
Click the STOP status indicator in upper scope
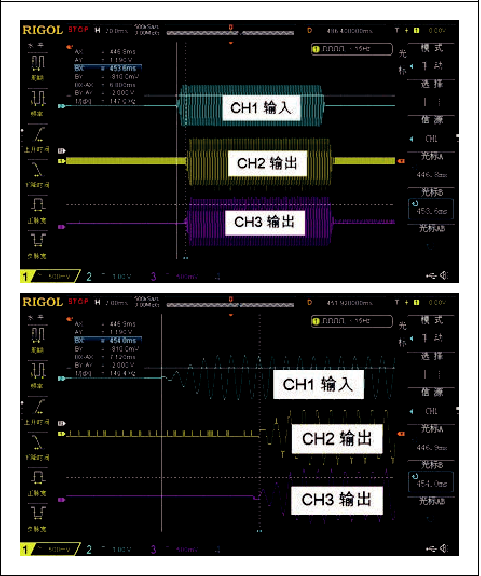(x=78, y=29)
